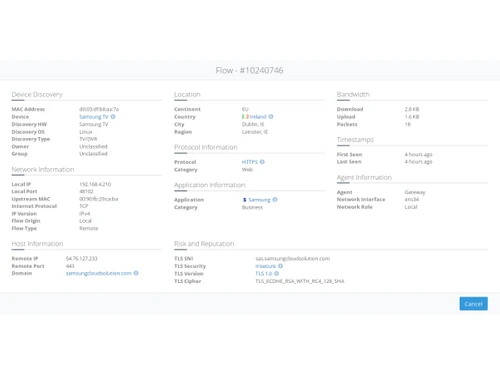500x375 pixels.
Task: Select the Remote IP 54.76.127.233
Action: click(82, 258)
